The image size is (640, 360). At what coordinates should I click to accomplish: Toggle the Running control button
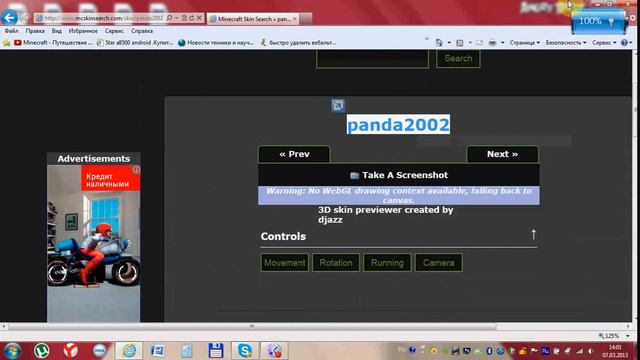(x=387, y=262)
